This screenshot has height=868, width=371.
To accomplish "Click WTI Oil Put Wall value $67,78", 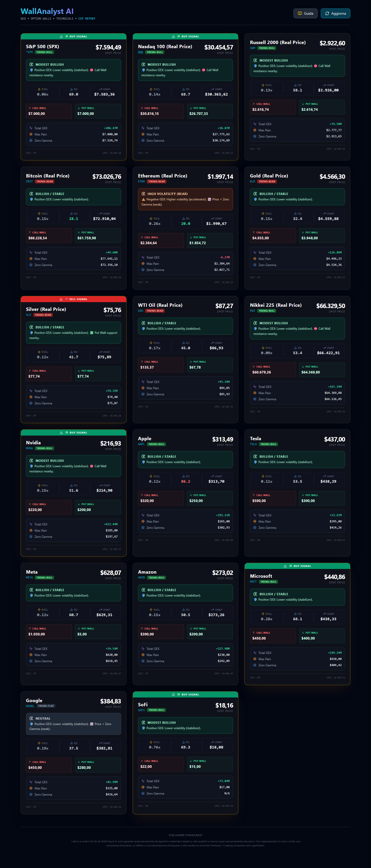I will 195,368.
